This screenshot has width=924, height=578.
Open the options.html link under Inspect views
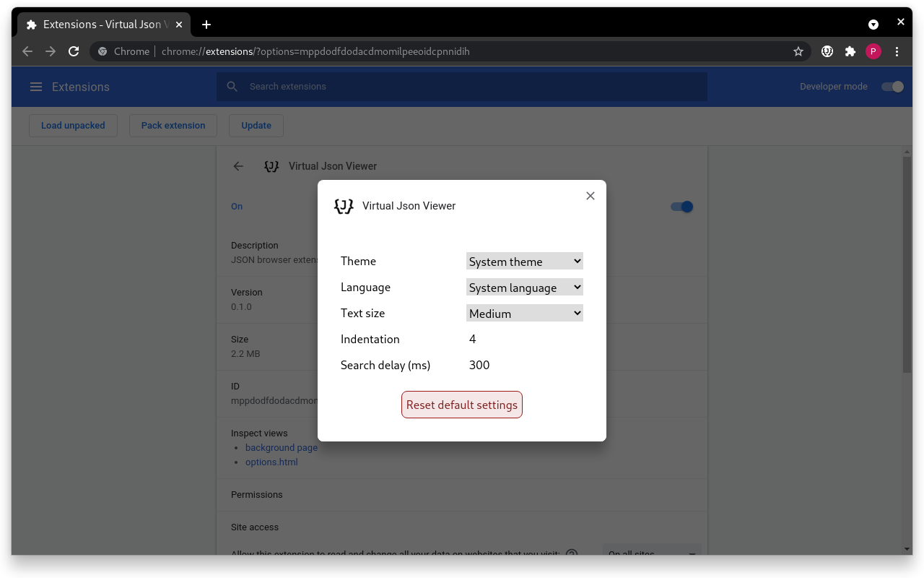pos(271,462)
